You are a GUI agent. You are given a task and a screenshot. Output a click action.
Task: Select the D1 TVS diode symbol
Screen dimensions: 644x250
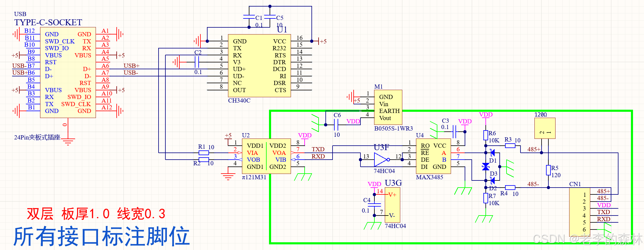pyautogui.click(x=493, y=153)
